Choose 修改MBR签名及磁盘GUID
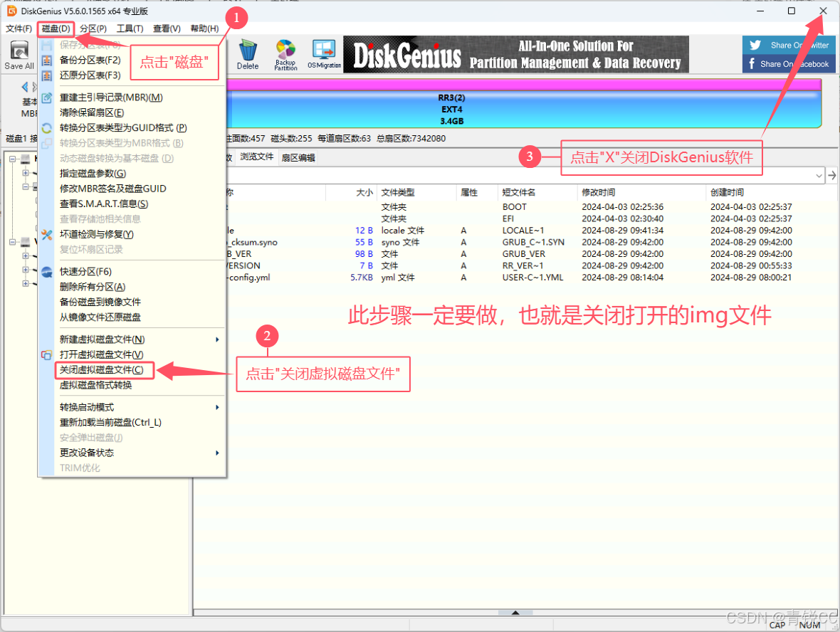Viewport: 840px width, 632px height. tap(113, 189)
